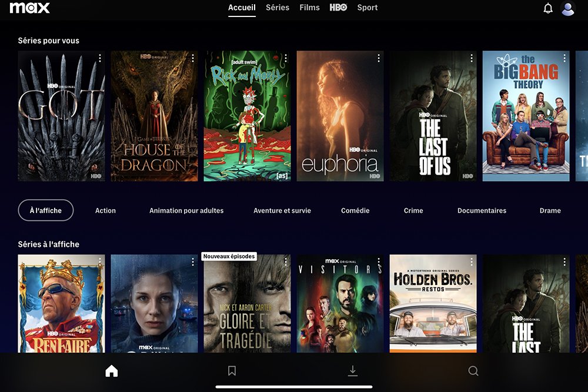Image resolution: width=588 pixels, height=392 pixels.
Task: Open the Visitors poster
Action: pos(340,304)
